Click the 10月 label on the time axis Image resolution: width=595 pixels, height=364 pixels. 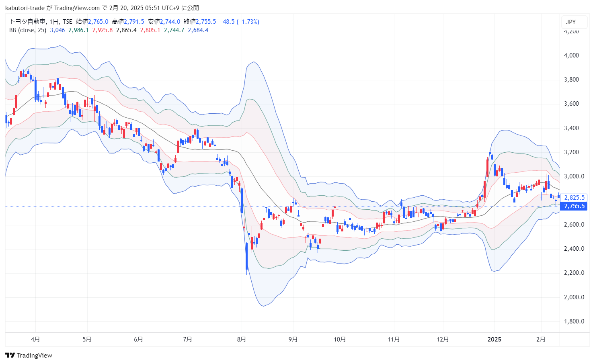(340, 339)
